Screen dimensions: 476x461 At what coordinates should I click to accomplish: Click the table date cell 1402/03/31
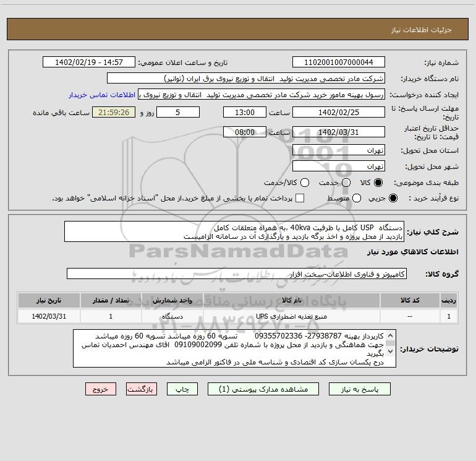(49, 316)
